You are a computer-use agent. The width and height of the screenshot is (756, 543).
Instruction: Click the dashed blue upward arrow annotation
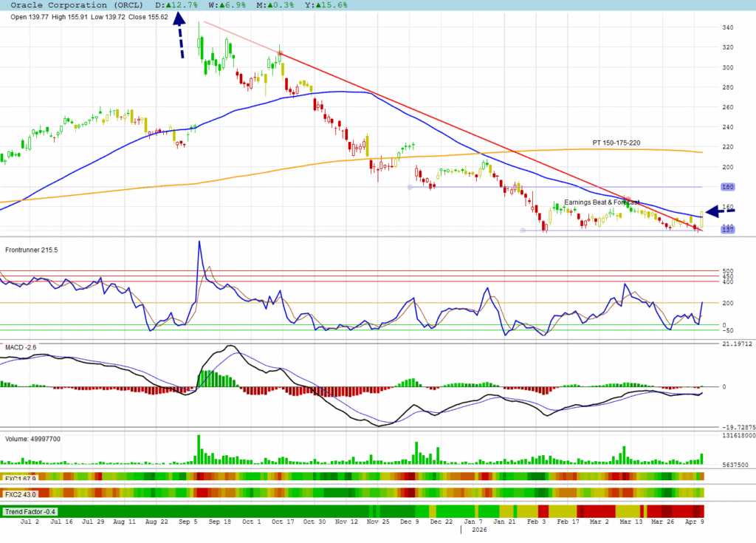[x=179, y=38]
